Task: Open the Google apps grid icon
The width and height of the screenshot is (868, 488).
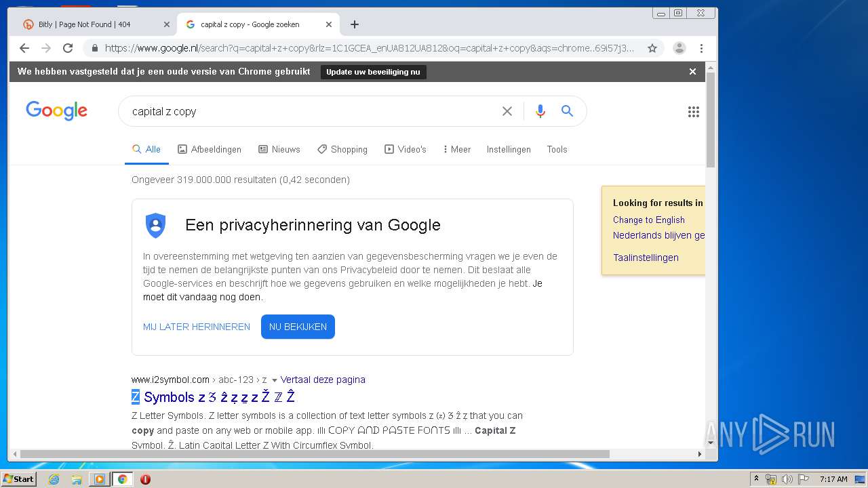Action: [694, 112]
